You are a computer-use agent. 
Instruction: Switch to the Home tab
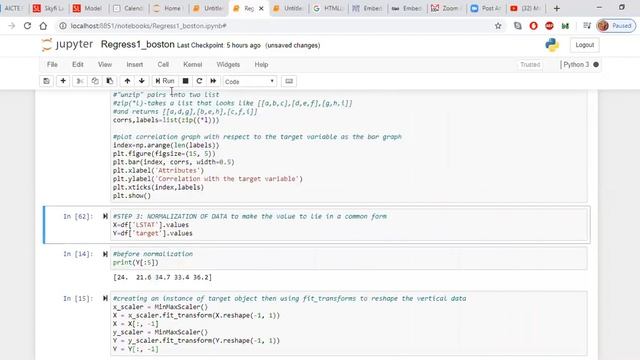point(168,8)
